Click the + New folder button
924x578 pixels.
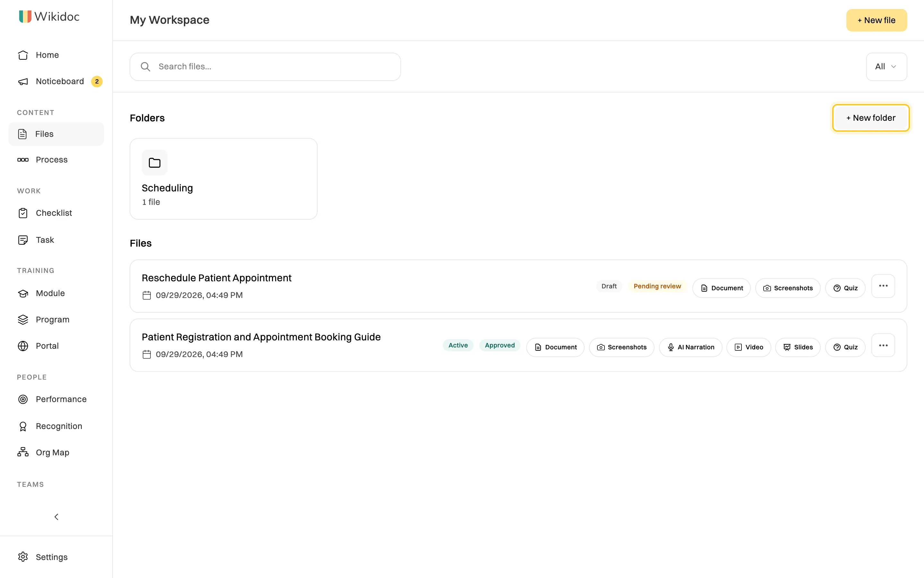pos(871,118)
